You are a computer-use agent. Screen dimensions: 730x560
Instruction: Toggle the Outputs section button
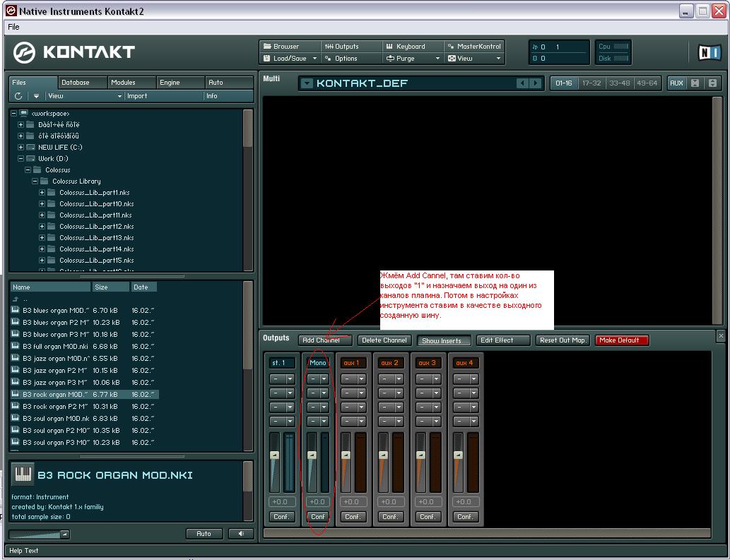351,47
